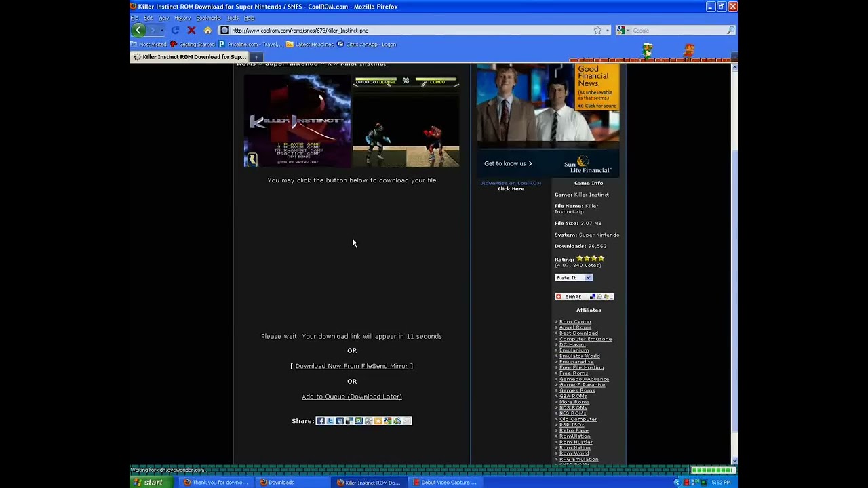The height and width of the screenshot is (488, 868).
Task: Share on Facebook icon
Action: pyautogui.click(x=321, y=421)
